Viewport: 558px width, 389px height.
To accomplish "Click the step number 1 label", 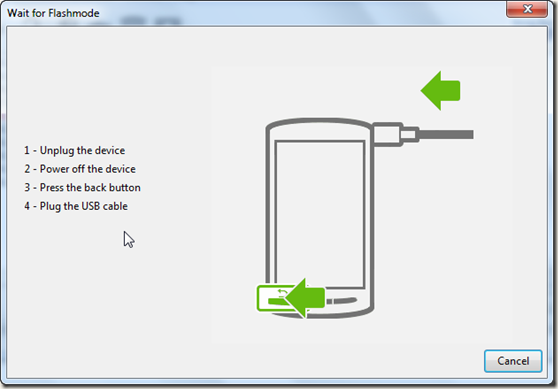I will [27, 150].
